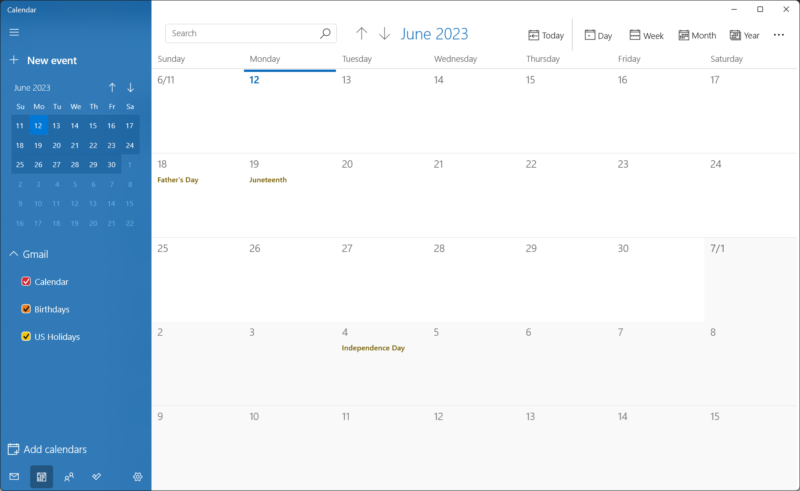
Task: Jump to Today in the toolbar
Action: pos(546,35)
